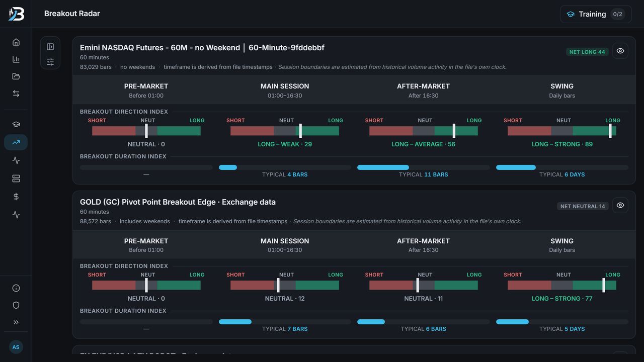Open the sliders filter settings icon
644x362 pixels.
click(50, 62)
